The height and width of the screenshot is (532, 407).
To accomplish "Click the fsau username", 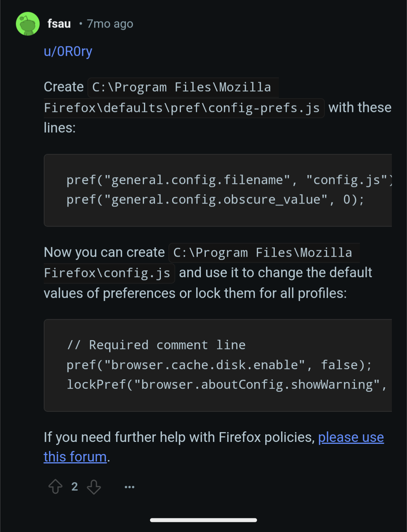I will [59, 24].
